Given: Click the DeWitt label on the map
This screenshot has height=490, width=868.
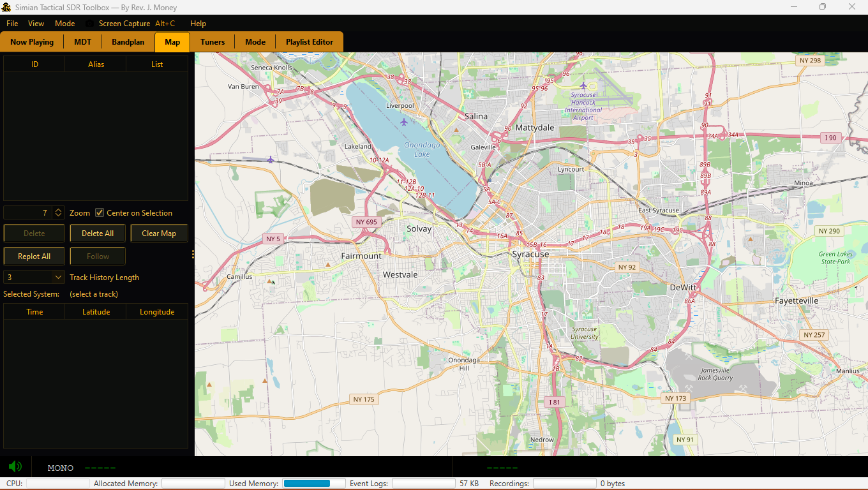Looking at the screenshot, I should [683, 288].
